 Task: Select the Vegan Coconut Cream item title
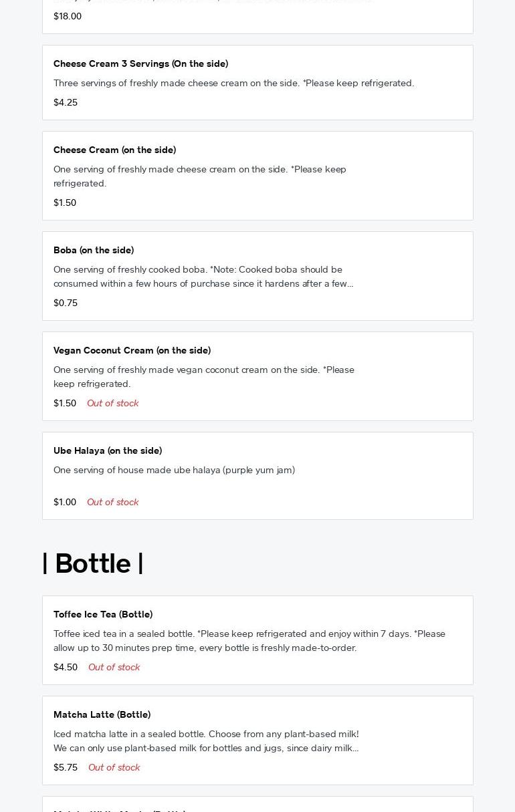click(x=132, y=350)
